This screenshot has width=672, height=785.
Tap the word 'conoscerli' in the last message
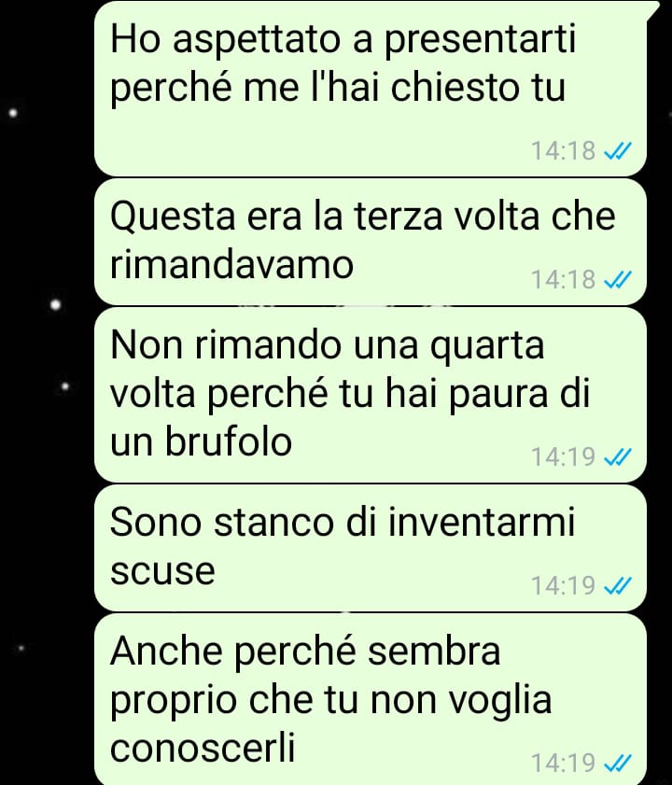click(203, 748)
